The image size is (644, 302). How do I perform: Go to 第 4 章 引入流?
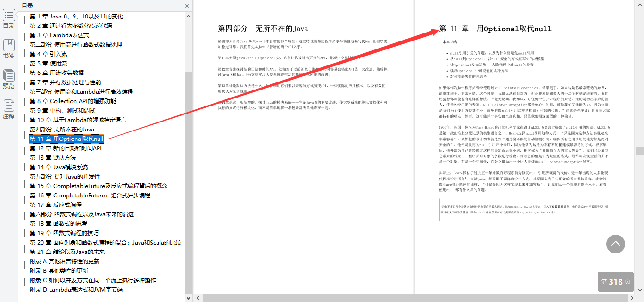point(48,54)
